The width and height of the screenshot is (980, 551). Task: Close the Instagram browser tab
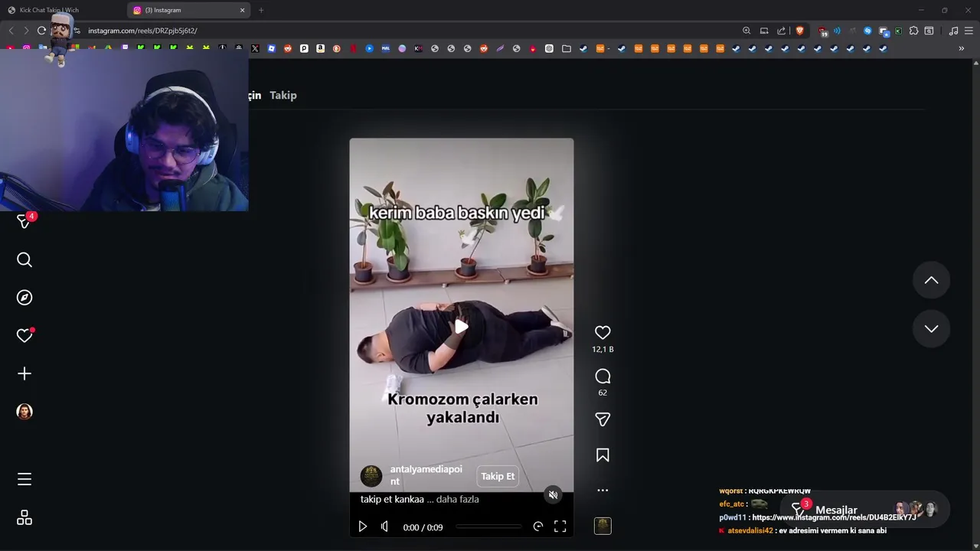click(x=242, y=10)
